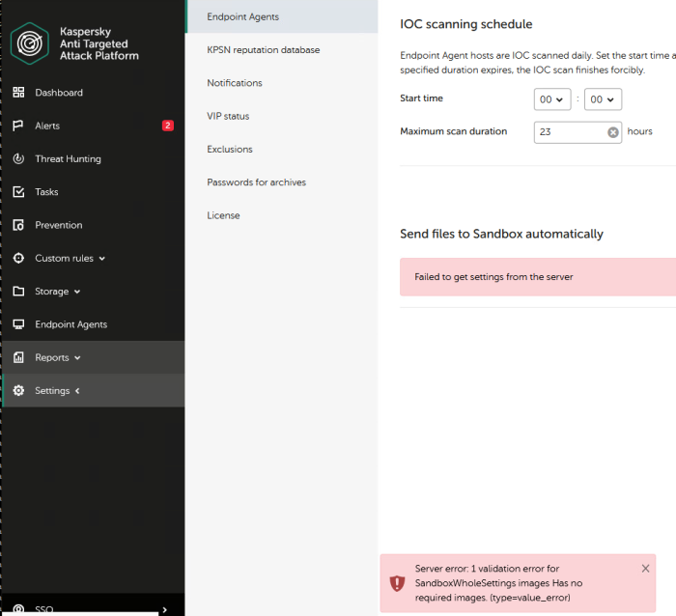This screenshot has width=676, height=616.
Task: Click the Alerts flag icon
Action: point(18,126)
